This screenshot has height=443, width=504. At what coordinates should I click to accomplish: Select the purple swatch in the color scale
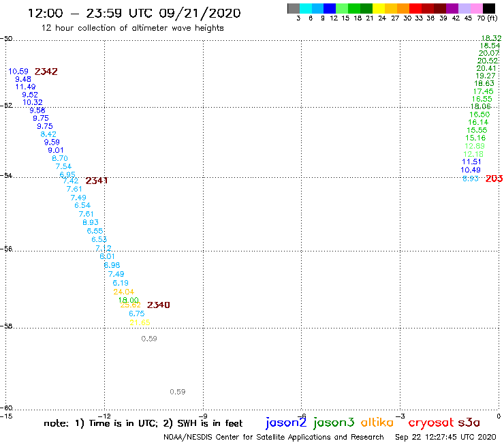click(452, 8)
